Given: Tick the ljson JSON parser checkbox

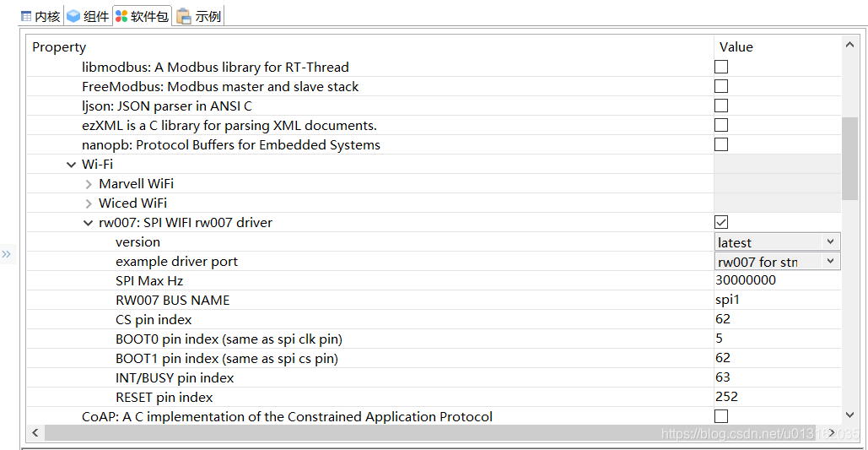Looking at the screenshot, I should point(720,106).
